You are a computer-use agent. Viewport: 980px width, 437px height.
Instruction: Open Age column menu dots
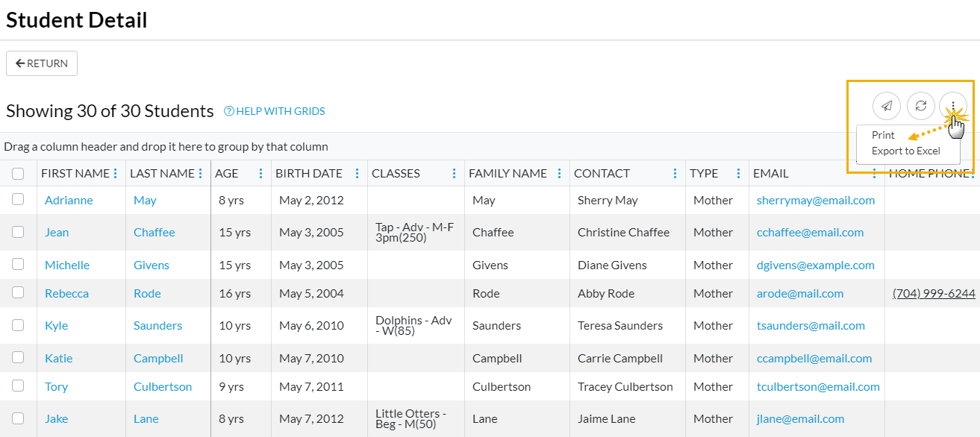click(260, 173)
